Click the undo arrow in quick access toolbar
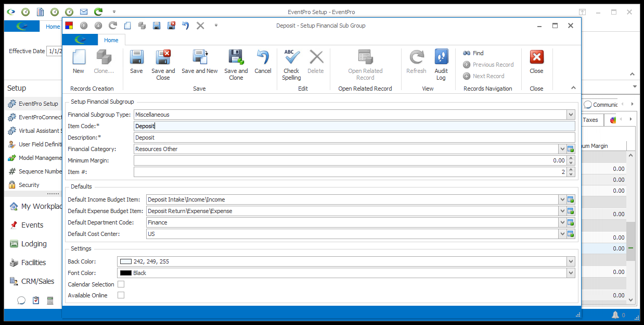The image size is (644, 325). (x=186, y=25)
